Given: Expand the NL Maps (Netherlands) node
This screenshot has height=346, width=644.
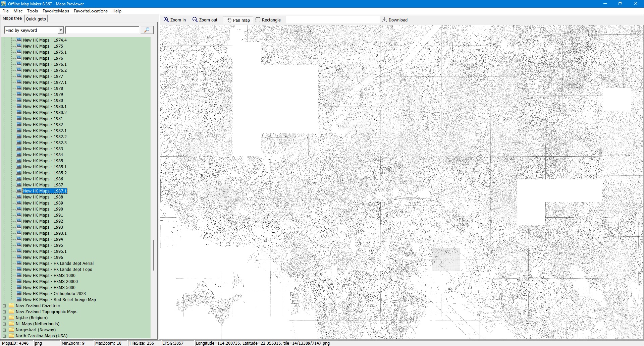Looking at the screenshot, I should [4, 324].
